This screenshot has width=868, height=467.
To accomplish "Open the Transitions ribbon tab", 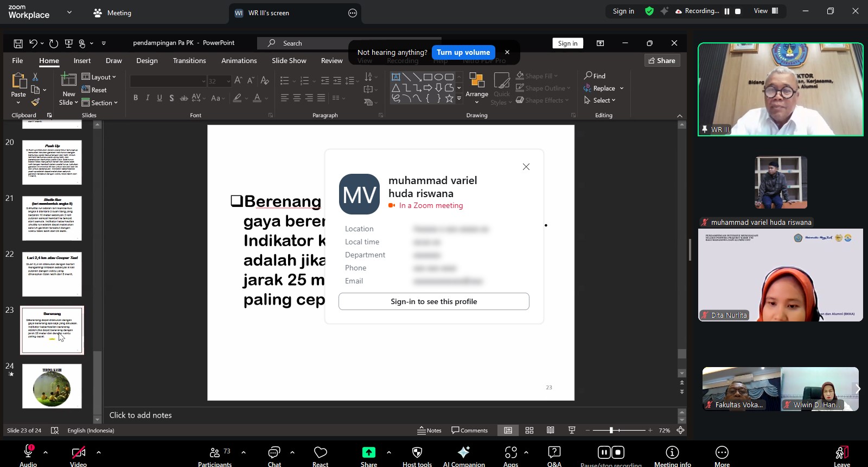I will pos(189,61).
